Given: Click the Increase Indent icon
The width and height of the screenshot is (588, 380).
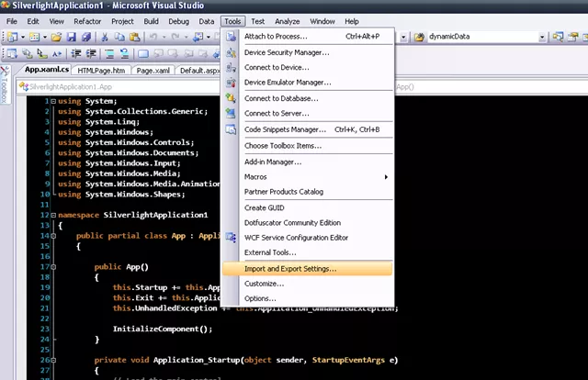Looking at the screenshot, I should [91, 53].
